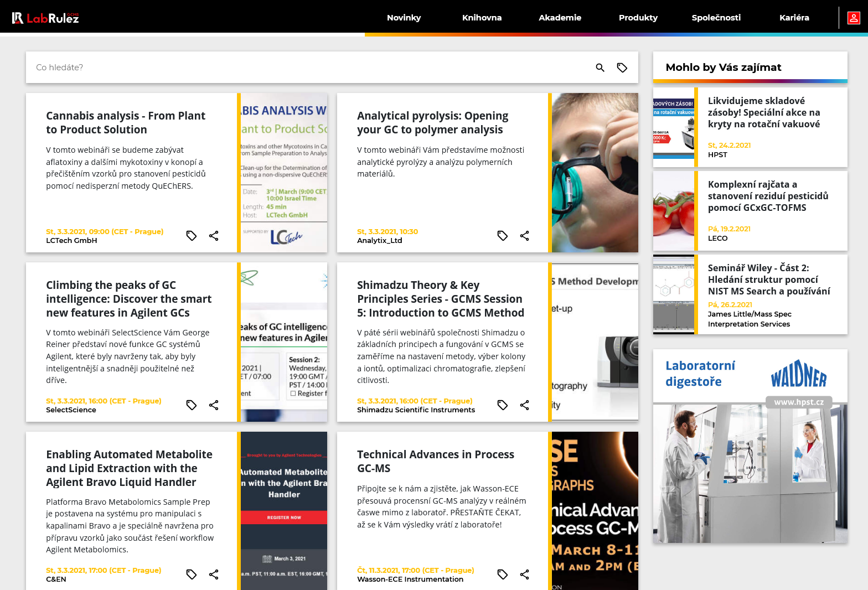The height and width of the screenshot is (590, 868).
Task: Open the Method Development instrument thumbnail
Action: coord(595,342)
